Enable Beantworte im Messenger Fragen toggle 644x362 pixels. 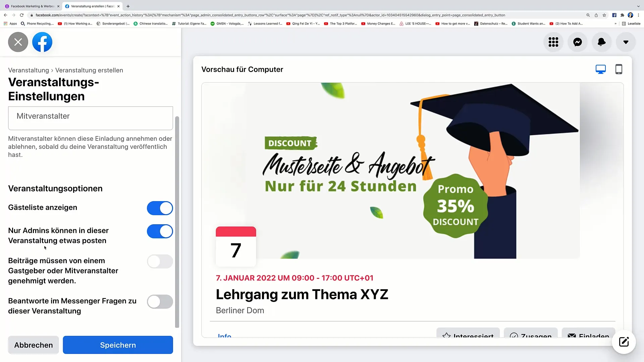160,301
